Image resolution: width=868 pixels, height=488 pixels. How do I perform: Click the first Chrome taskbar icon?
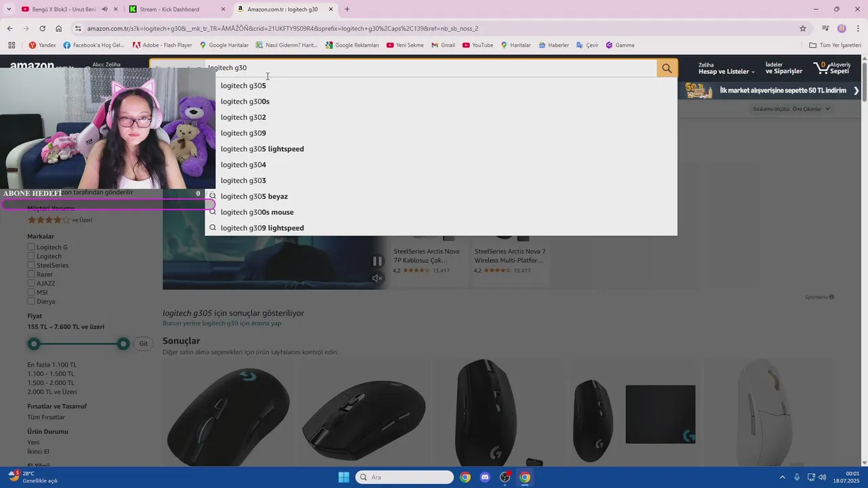[x=465, y=477]
